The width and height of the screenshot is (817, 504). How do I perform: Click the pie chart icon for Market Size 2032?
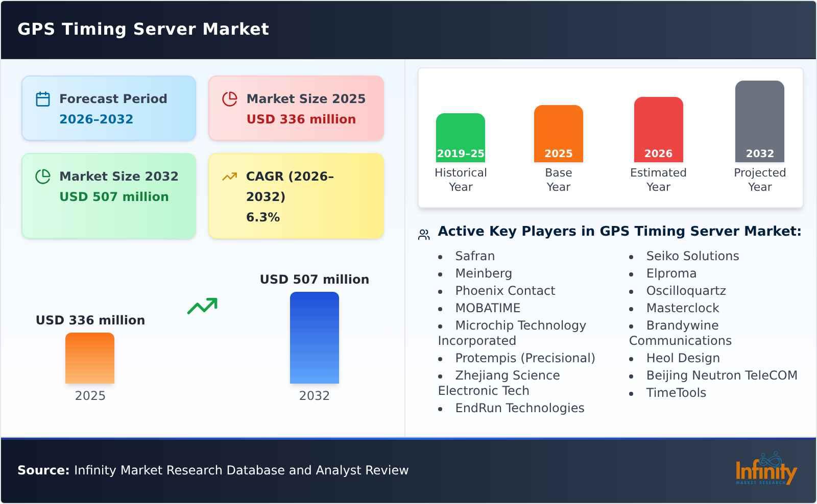click(44, 176)
